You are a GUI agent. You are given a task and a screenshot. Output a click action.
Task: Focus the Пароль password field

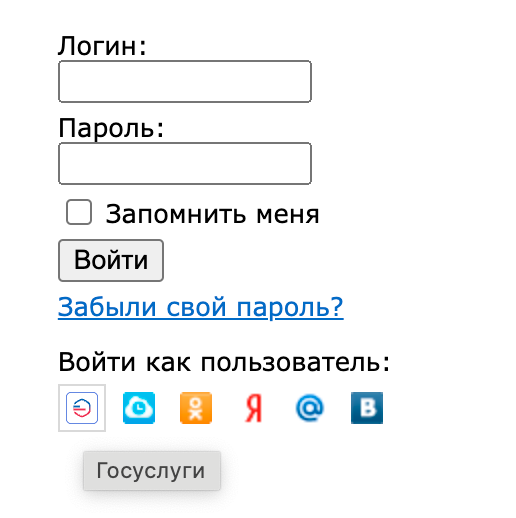tap(185, 163)
